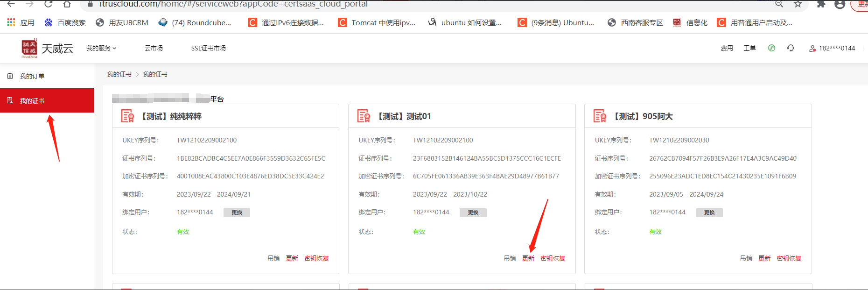Click the user switch account icon
The width and height of the screenshot is (868, 290).
click(x=812, y=48)
